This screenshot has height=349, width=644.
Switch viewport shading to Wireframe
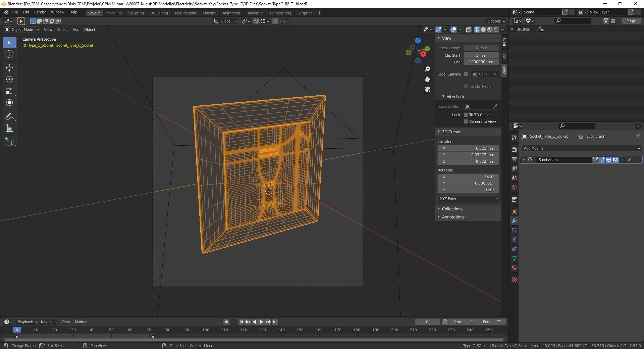pos(477,30)
